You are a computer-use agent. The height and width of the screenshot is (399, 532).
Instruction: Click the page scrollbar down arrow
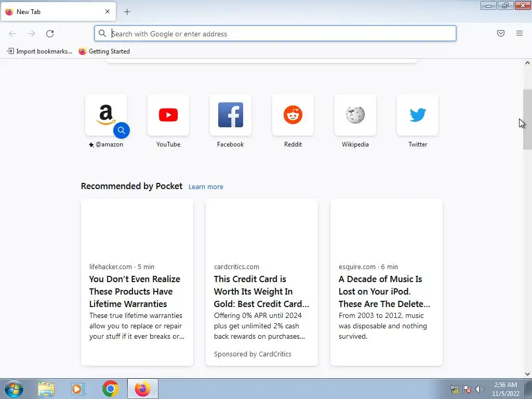point(527,374)
